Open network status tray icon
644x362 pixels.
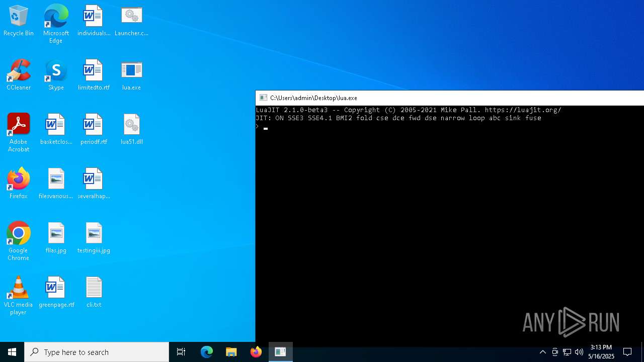567,352
